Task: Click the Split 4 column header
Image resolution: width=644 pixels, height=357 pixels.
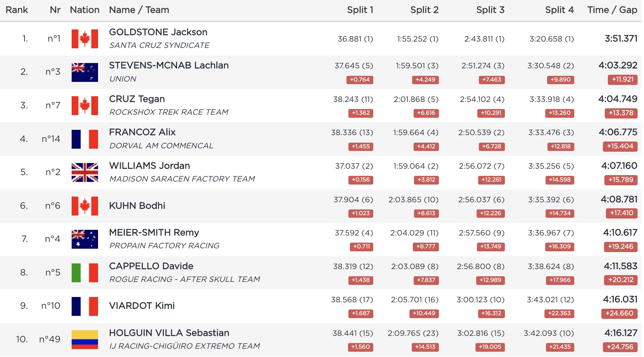Action: point(559,10)
